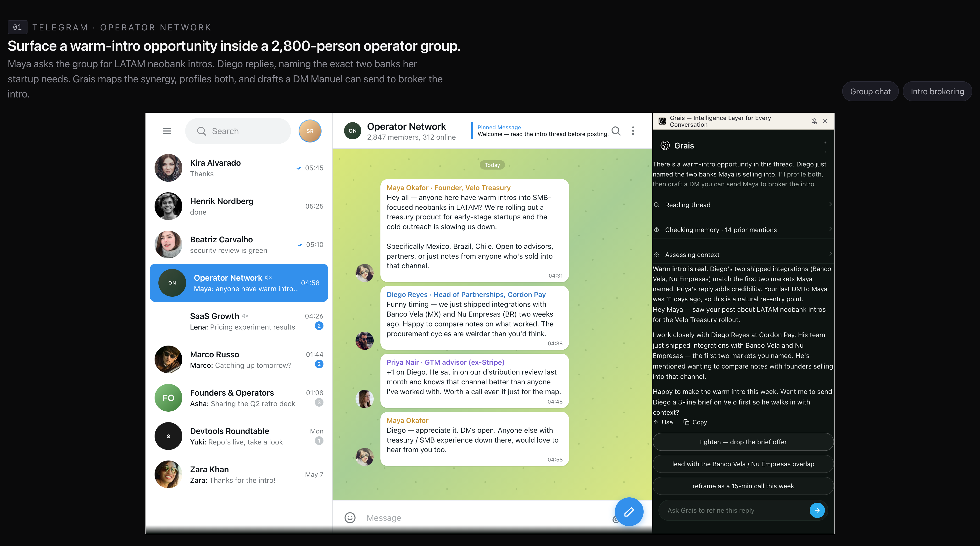980x546 pixels.
Task: Expand the Reading thread step
Action: coord(743,205)
